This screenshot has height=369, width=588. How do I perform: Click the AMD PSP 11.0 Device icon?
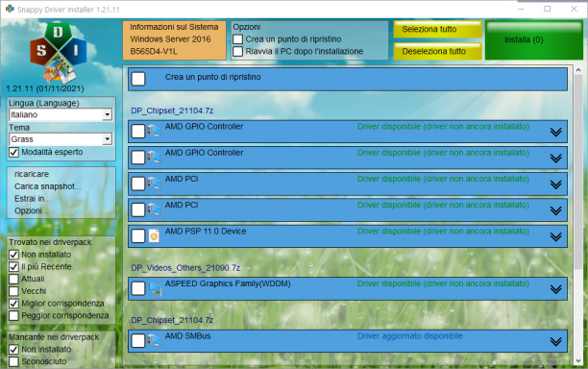154,236
